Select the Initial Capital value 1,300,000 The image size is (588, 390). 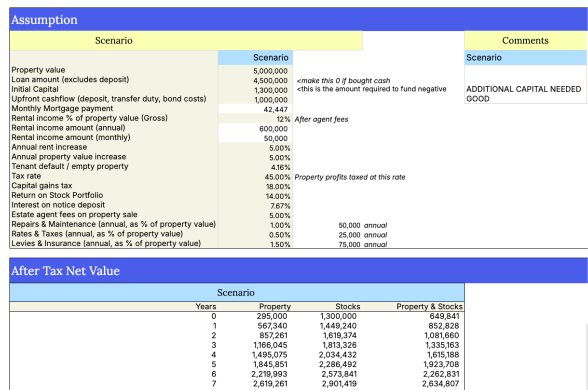[256, 90]
